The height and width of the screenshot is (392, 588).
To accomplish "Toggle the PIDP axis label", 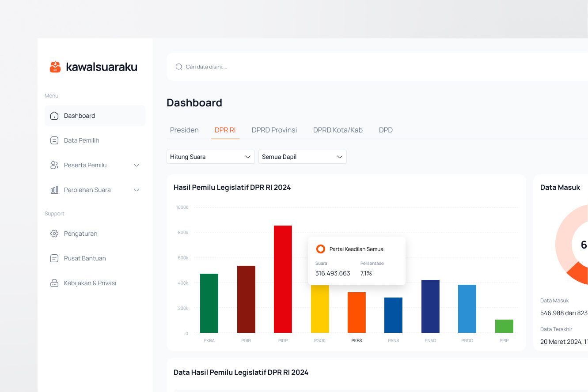I will (283, 340).
